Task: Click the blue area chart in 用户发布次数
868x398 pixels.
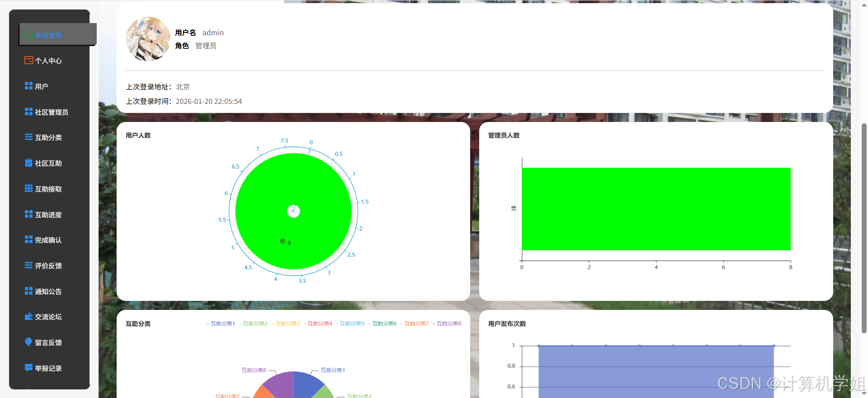Action: (x=656, y=372)
